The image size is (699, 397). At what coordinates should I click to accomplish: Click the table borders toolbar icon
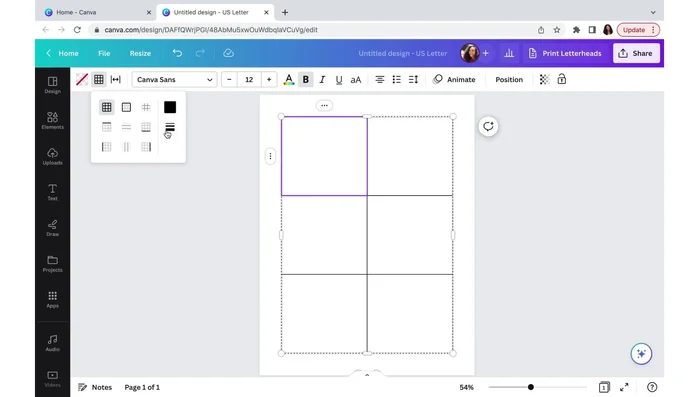(x=99, y=80)
